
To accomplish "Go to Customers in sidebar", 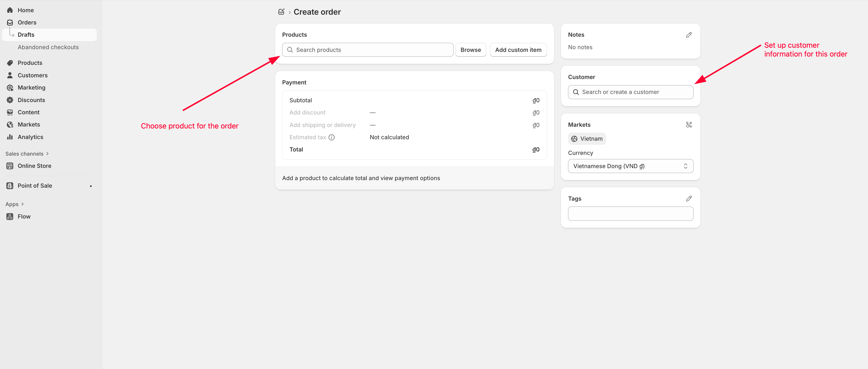I will pos(32,75).
